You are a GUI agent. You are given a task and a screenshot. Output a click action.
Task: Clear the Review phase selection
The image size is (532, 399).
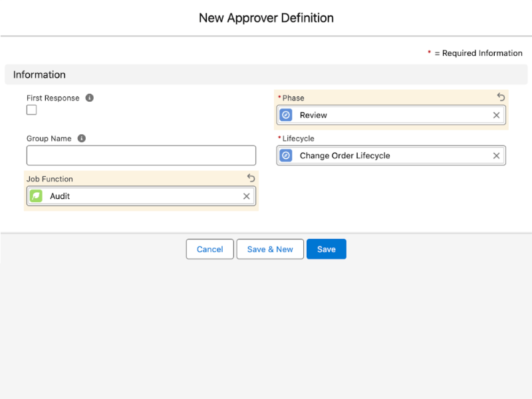(496, 115)
